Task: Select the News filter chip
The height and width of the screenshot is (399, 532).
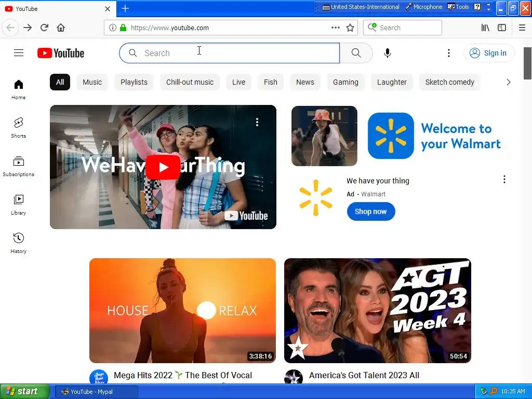Action: (305, 82)
